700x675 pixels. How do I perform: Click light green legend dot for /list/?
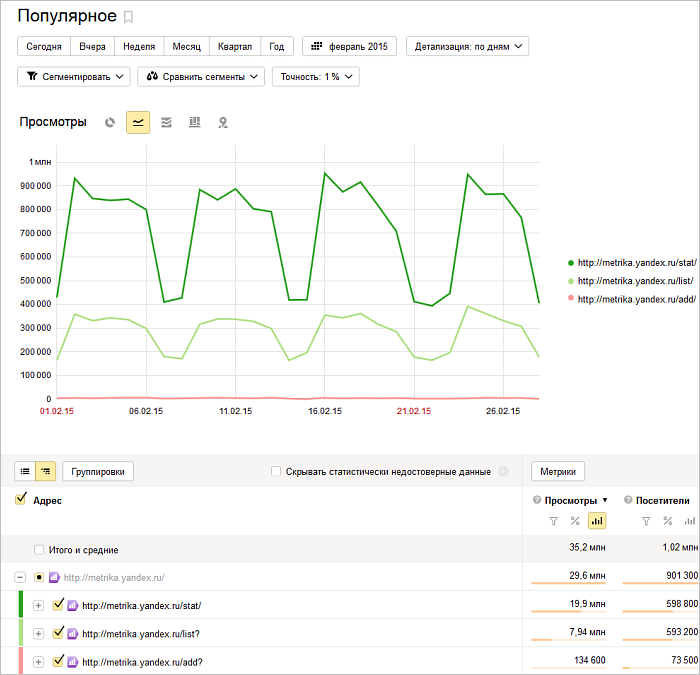[x=571, y=281]
